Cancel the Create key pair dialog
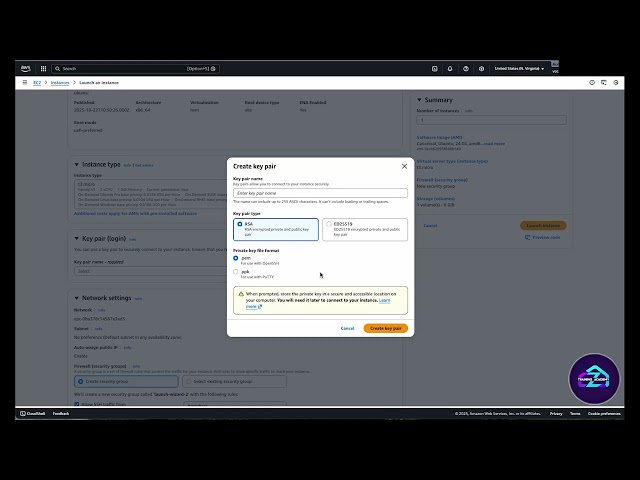Viewport: 640px width, 480px height. point(347,328)
